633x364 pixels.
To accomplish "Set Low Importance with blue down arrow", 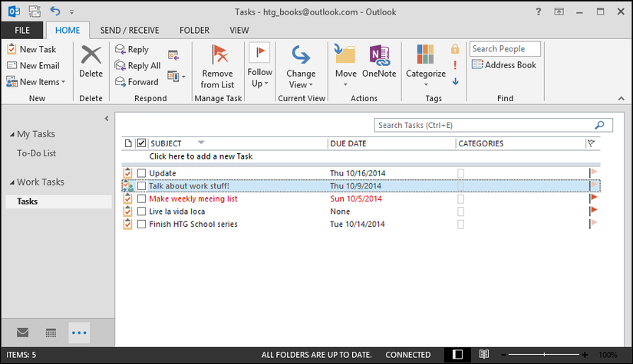I will pos(455,81).
